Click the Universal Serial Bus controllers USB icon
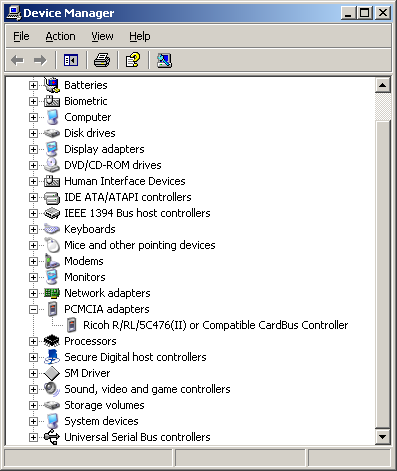This screenshot has width=397, height=471. (x=52, y=437)
